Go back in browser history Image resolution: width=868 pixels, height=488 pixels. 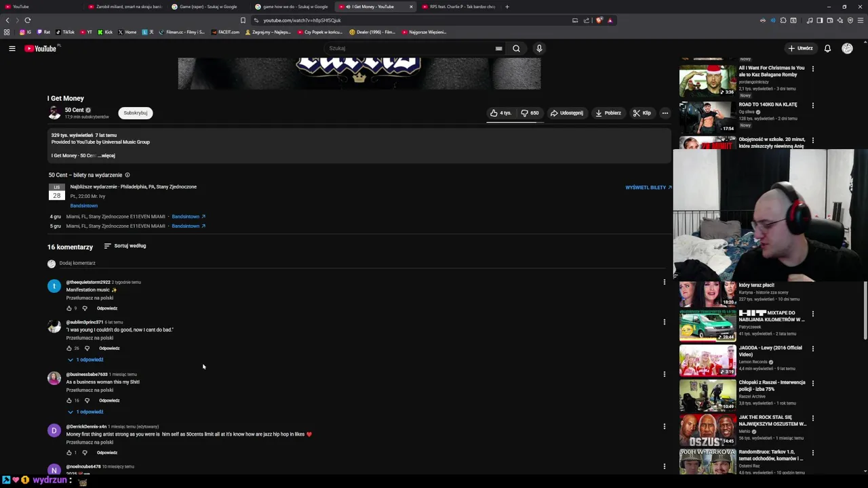[x=7, y=20]
